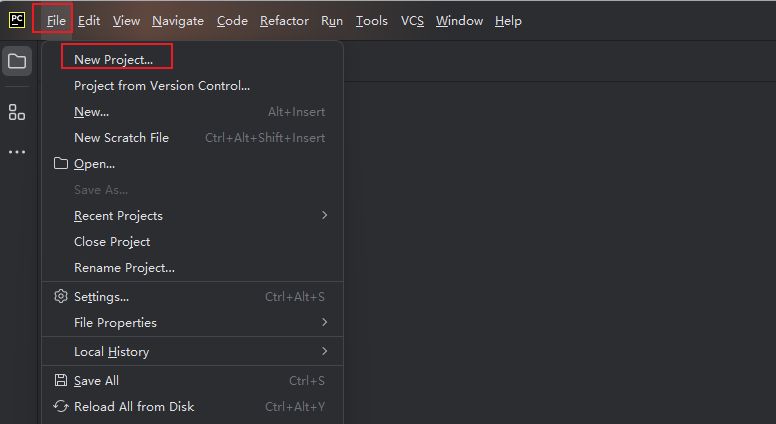This screenshot has width=776, height=424.
Task: Open the Navigate menu
Action: (178, 20)
